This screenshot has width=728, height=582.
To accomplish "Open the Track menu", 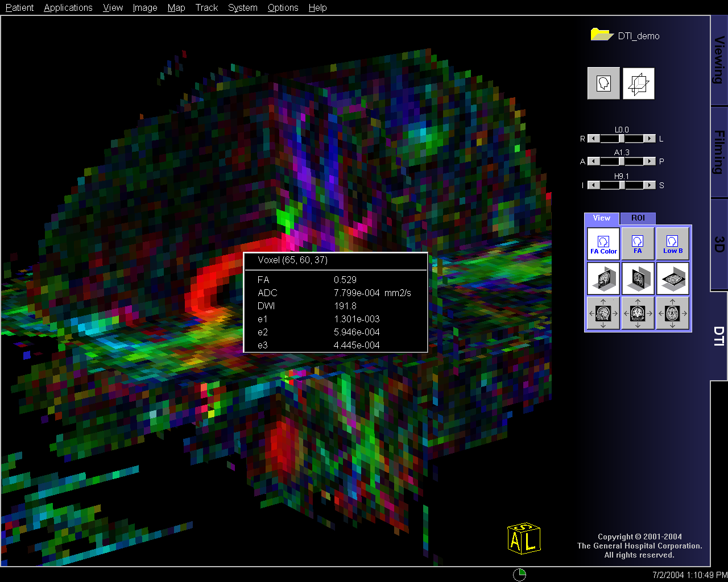I will click(x=206, y=7).
